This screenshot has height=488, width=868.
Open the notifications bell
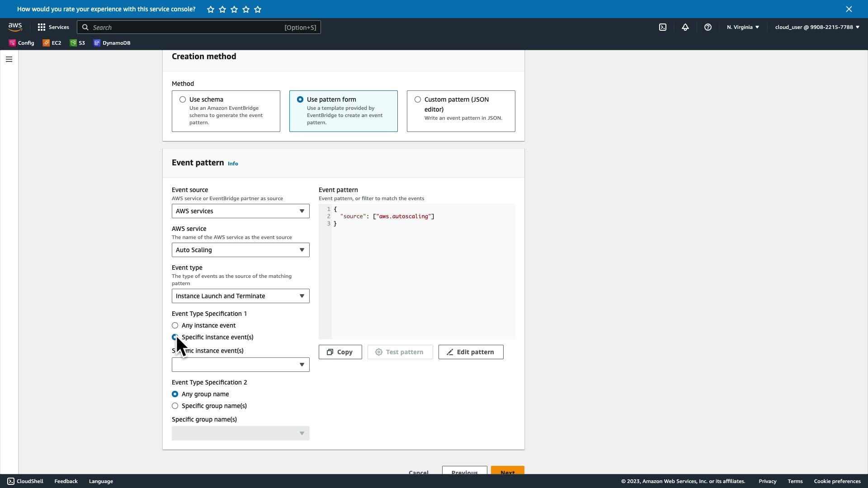coord(685,27)
